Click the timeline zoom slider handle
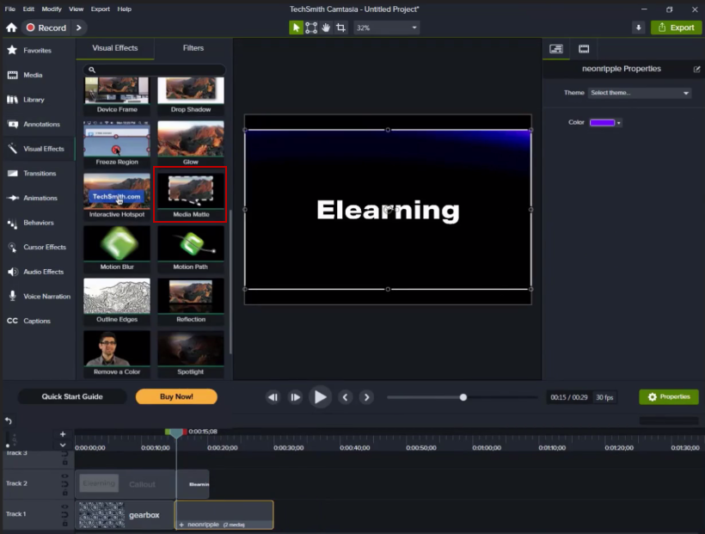Viewport: 705px width, 534px height. (8, 445)
